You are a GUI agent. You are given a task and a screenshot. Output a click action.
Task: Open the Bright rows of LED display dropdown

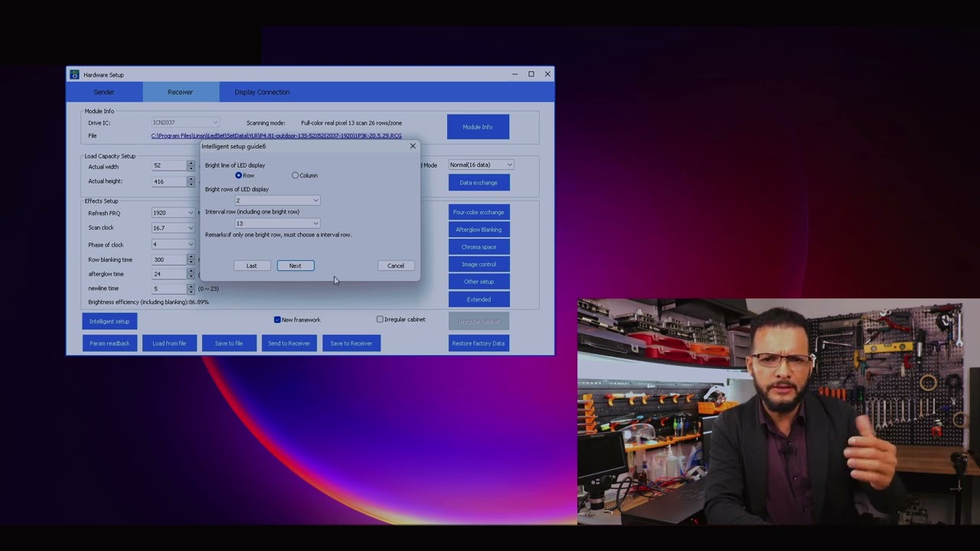(277, 201)
